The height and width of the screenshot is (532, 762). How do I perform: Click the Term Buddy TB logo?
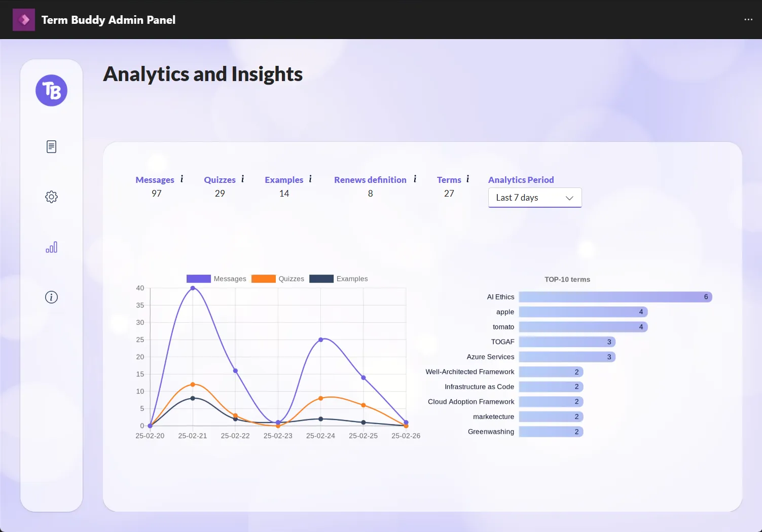click(51, 91)
